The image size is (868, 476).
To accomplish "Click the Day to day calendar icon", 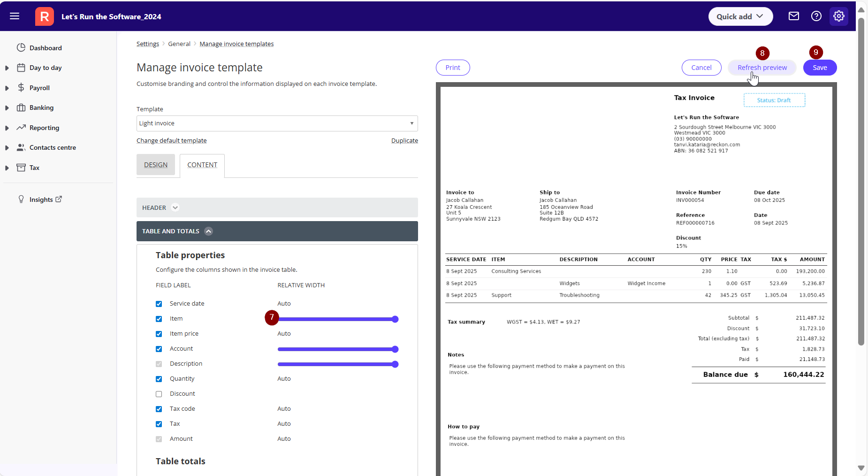I will pos(21,68).
